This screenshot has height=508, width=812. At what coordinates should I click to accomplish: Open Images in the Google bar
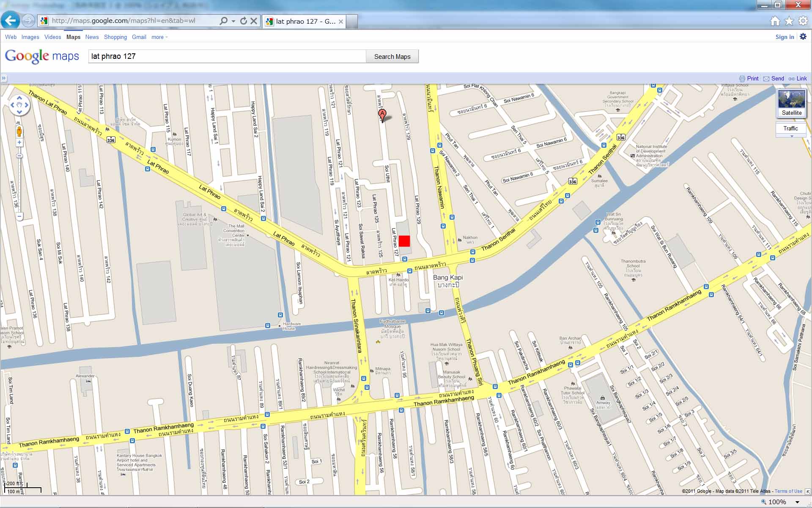30,37
